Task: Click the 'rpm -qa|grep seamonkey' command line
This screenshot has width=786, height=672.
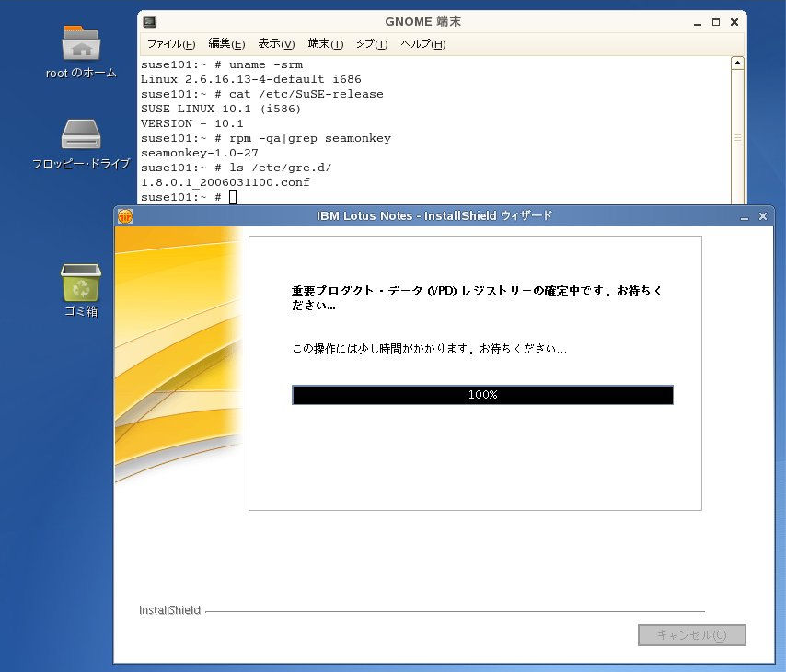Action: click(x=266, y=138)
